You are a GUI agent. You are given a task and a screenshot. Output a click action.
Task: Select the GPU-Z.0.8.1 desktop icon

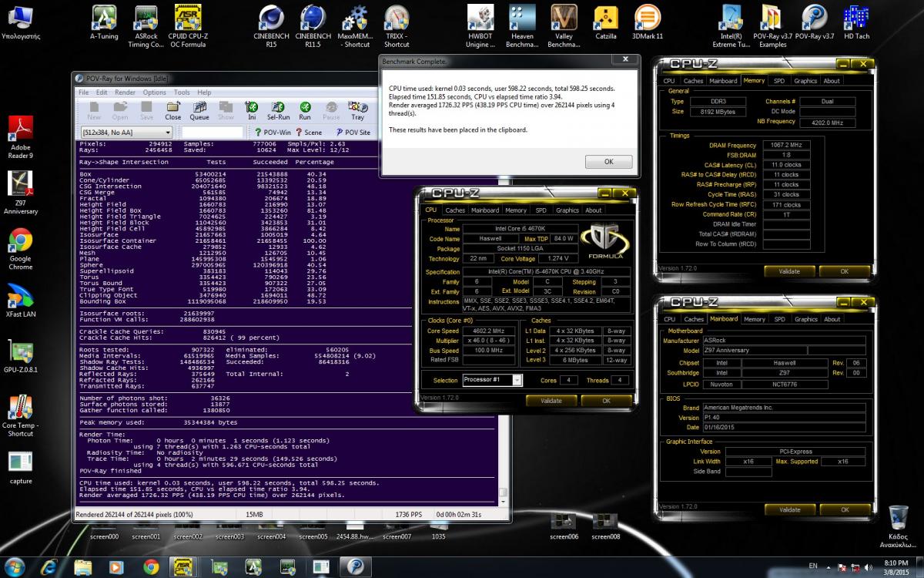pyautogui.click(x=21, y=356)
